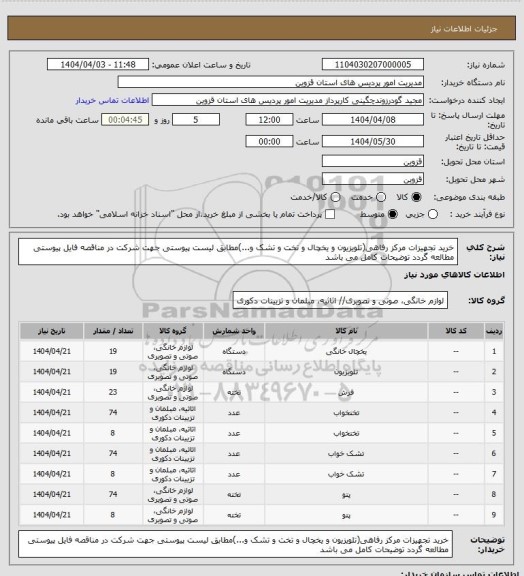This screenshot has height=576, width=524.
Task: Click the تعداد / مقدار column header
Action: point(113,331)
